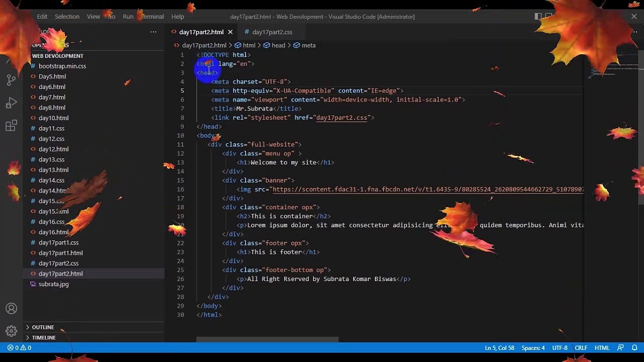Viewport: 644px width, 362px height.
Task: Click the errors and warnings status icon
Action: coord(19,348)
